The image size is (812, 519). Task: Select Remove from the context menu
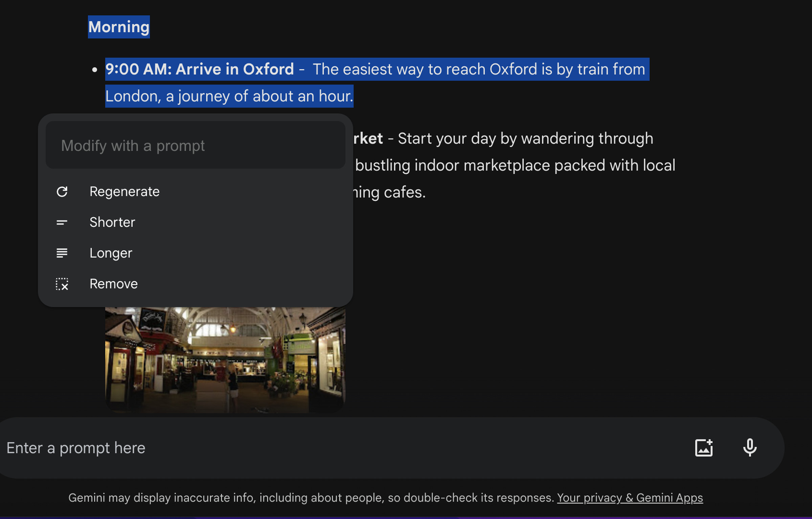[113, 284]
